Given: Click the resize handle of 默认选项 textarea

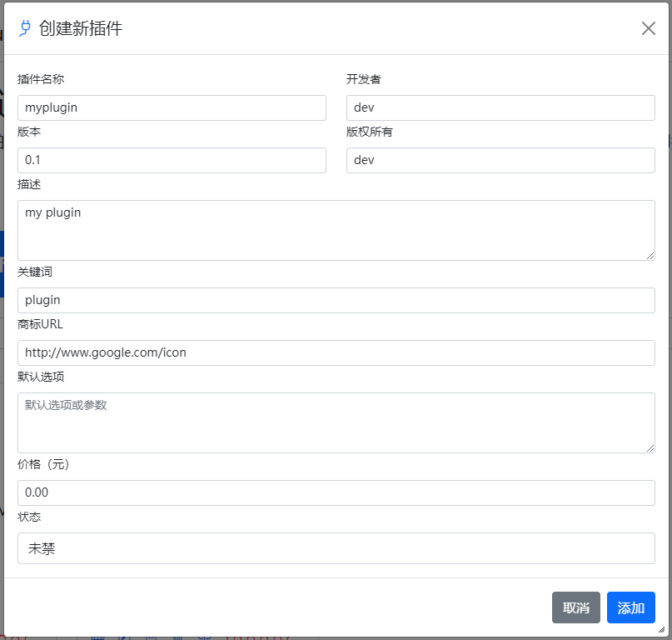Looking at the screenshot, I should pos(651,448).
